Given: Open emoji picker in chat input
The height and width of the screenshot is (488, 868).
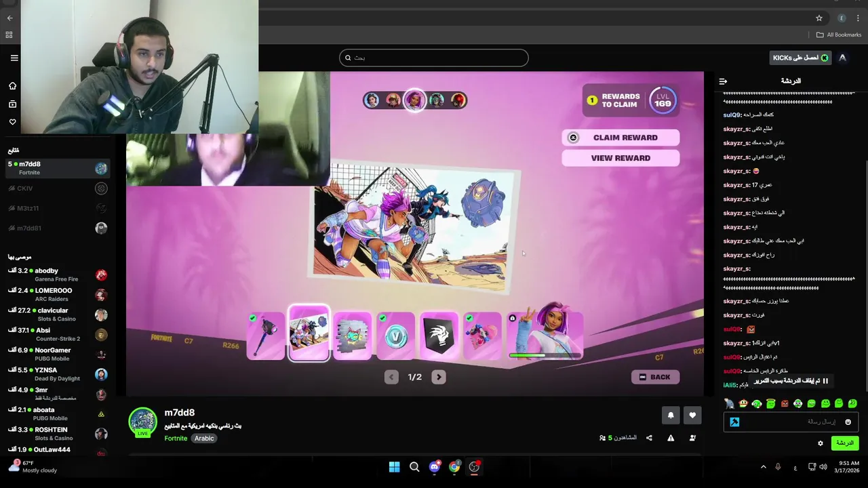Looking at the screenshot, I should click(848, 422).
